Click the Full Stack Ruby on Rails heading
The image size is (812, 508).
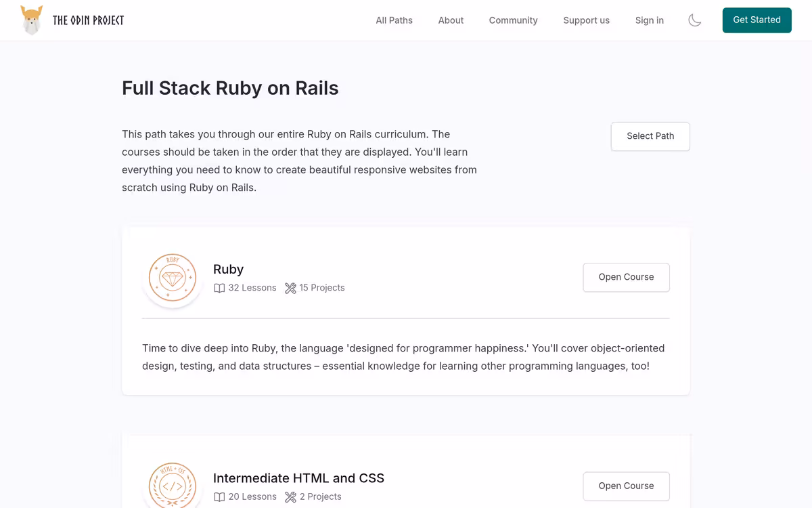pos(230,88)
